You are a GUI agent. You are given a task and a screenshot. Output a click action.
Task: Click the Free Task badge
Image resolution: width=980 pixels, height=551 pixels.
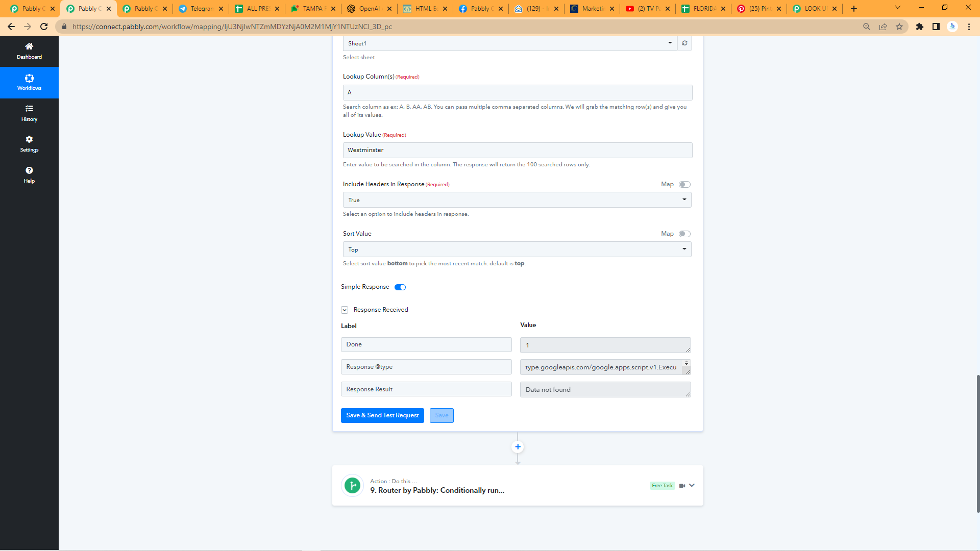point(663,486)
